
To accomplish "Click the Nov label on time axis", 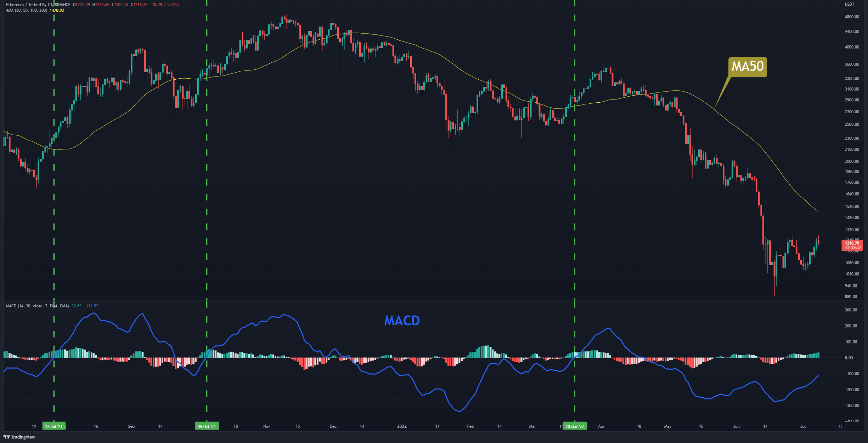I will (x=266, y=426).
